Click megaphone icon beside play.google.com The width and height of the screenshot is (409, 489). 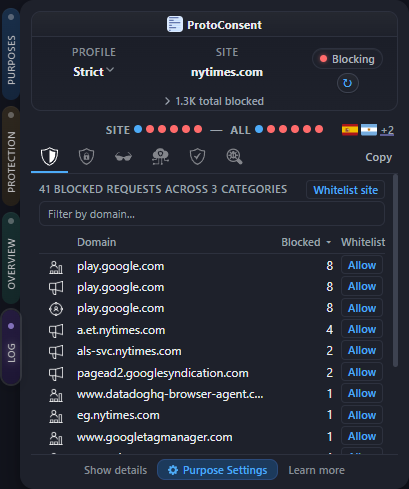tap(56, 288)
